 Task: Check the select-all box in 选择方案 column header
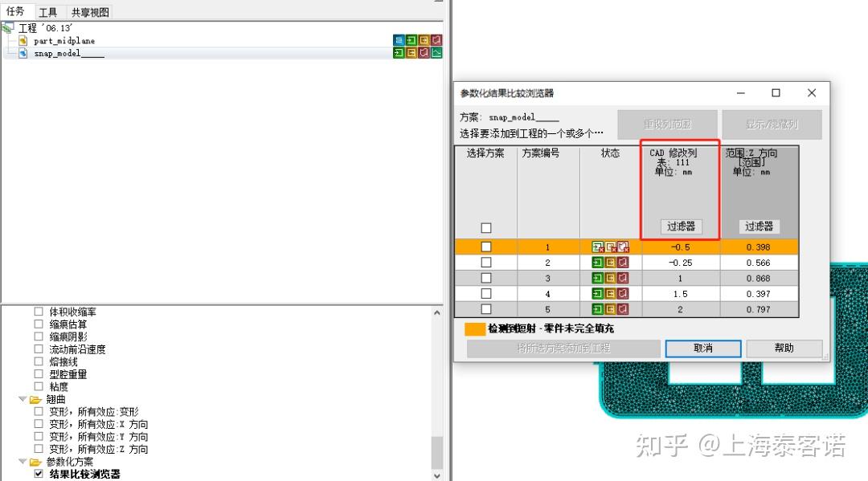(485, 227)
